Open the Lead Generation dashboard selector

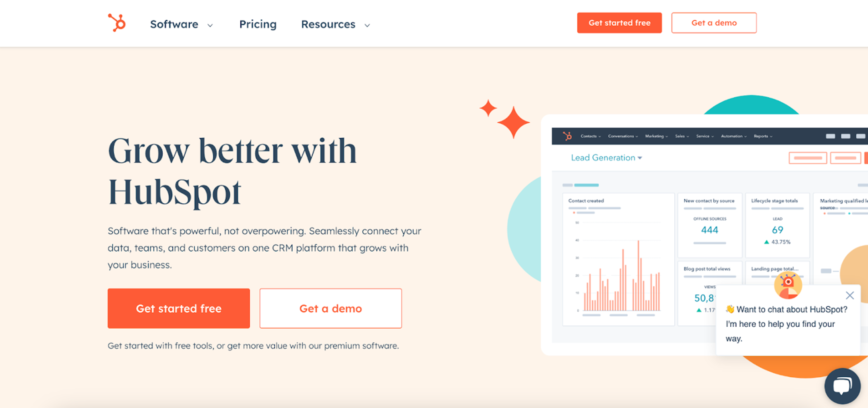coord(606,158)
